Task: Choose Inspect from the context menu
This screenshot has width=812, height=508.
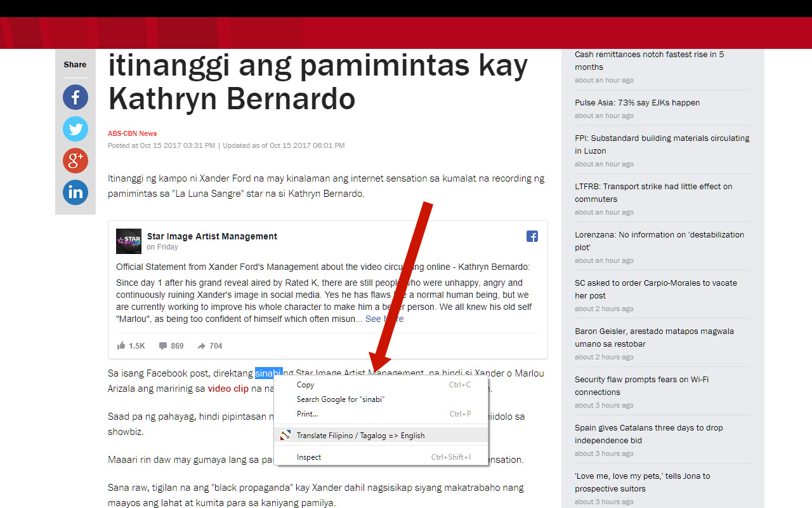Action: [309, 457]
